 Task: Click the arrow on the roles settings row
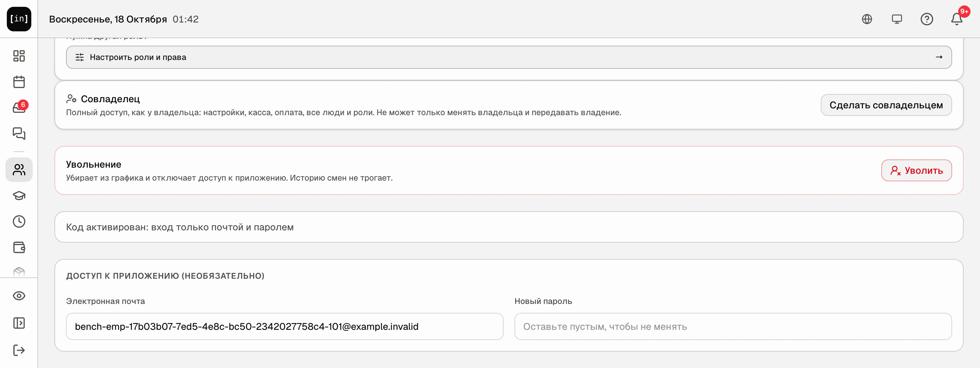939,57
